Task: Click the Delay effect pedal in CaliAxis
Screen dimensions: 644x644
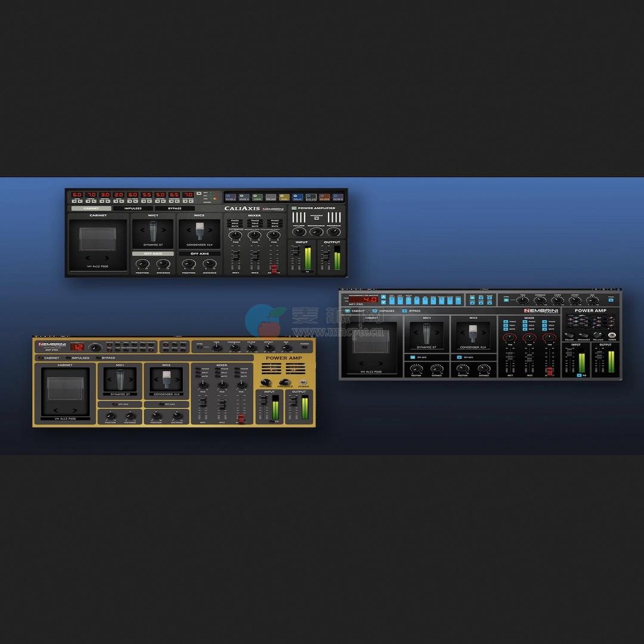Action: [298, 197]
